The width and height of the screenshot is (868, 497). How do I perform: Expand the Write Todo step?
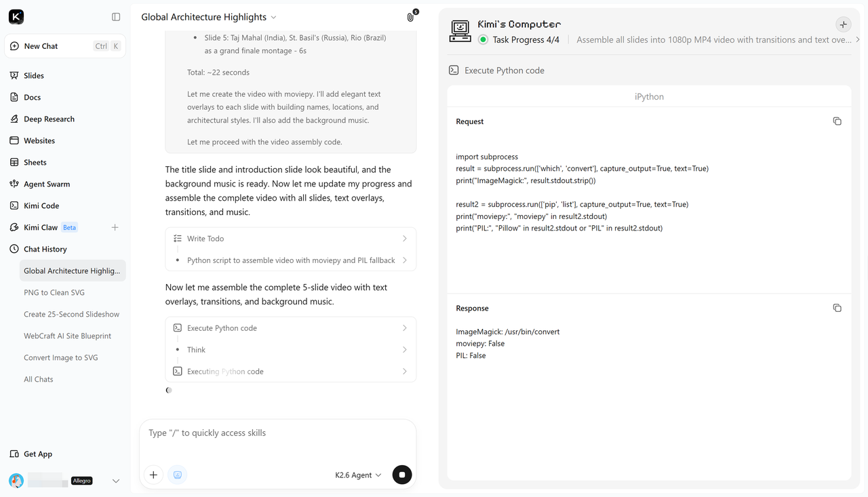pyautogui.click(x=290, y=239)
